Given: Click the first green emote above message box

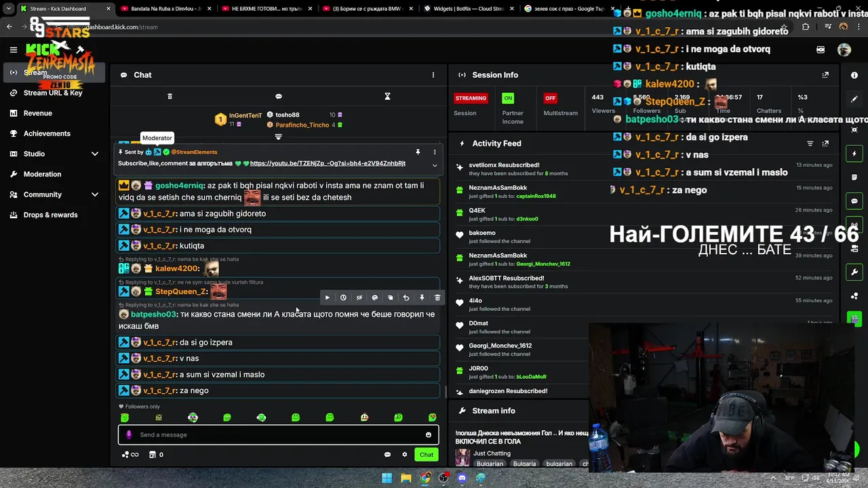Looking at the screenshot, I should coord(125,418).
